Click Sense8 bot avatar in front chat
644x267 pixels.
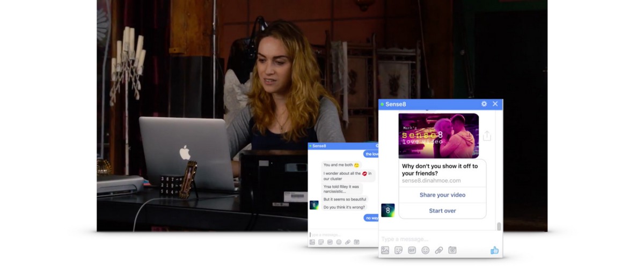[x=387, y=210]
